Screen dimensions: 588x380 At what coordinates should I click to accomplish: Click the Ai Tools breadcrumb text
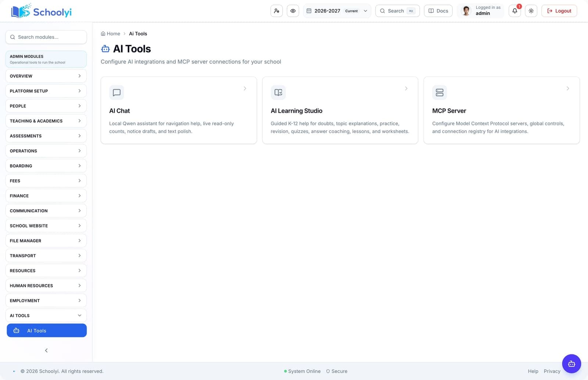tap(138, 33)
